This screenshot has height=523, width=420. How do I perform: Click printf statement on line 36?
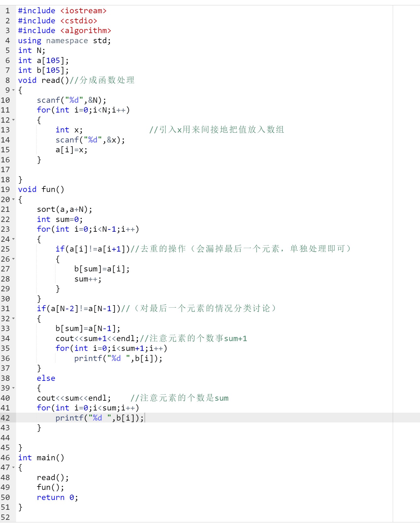pyautogui.click(x=118, y=358)
